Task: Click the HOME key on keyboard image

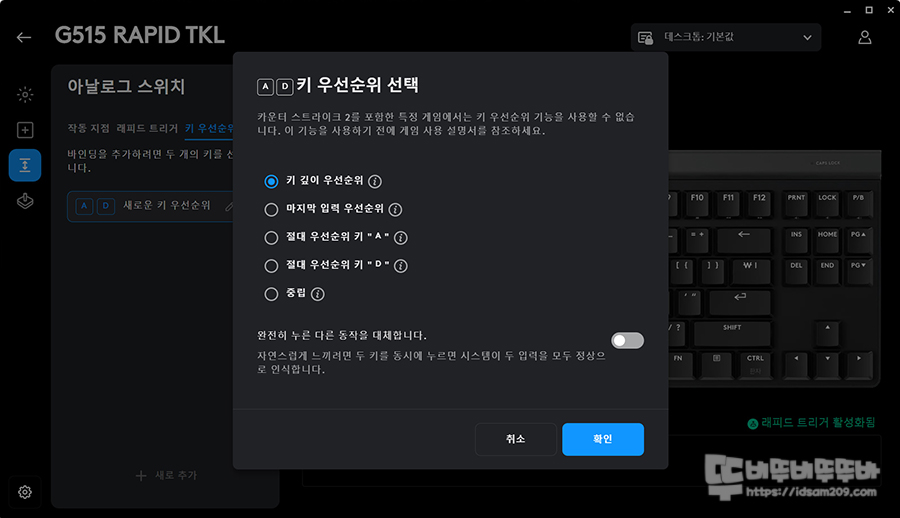Action: tap(827, 241)
